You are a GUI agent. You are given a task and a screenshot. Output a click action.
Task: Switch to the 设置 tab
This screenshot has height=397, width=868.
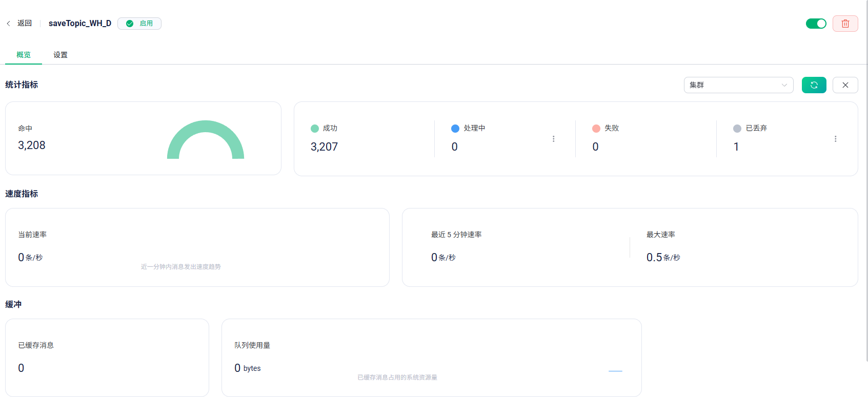pos(60,55)
